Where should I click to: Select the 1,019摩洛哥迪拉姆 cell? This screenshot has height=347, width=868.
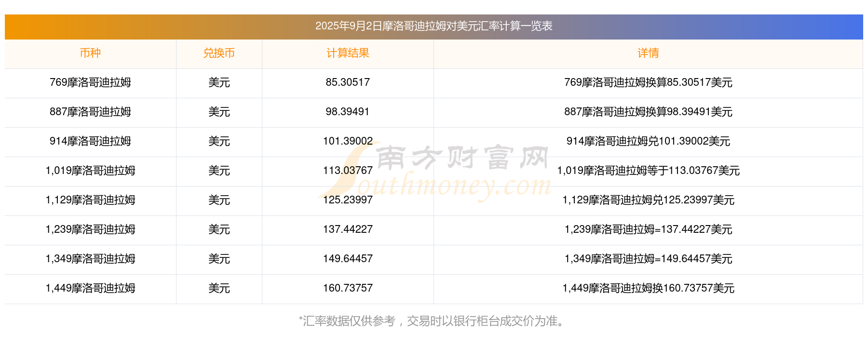tap(90, 171)
